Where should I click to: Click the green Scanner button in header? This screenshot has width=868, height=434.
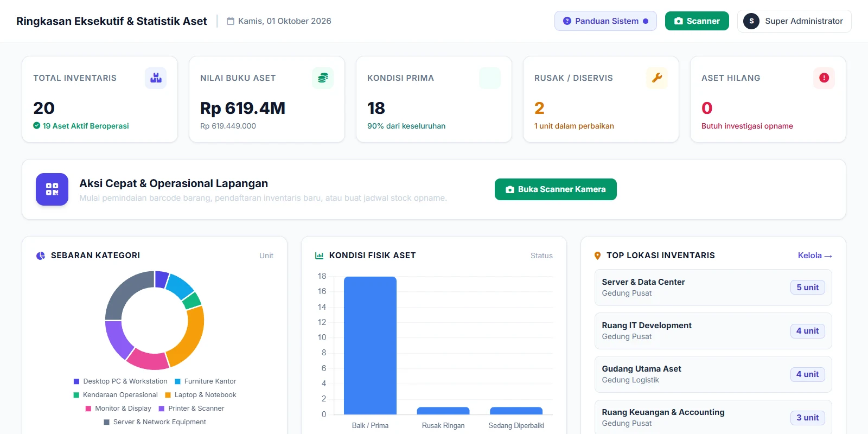[697, 21]
